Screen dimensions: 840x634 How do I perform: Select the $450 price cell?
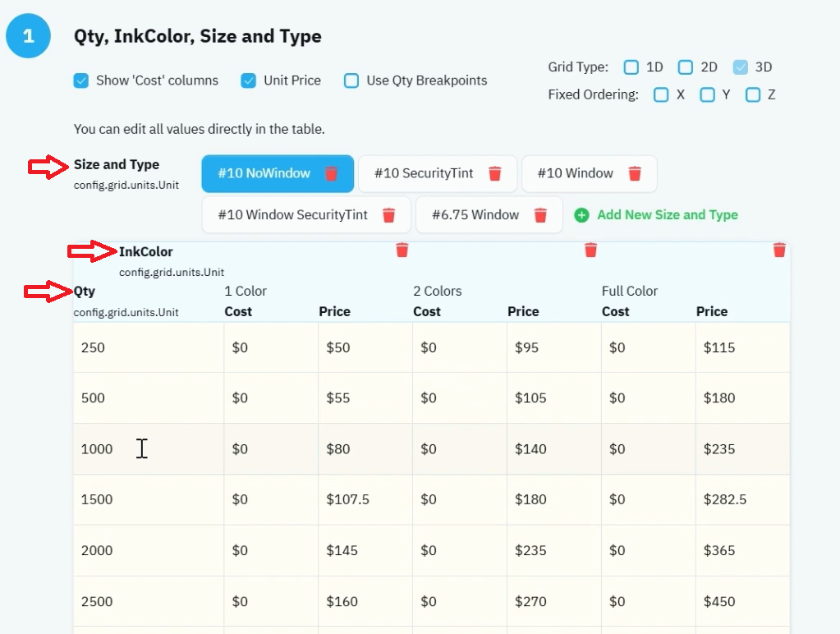[742, 601]
